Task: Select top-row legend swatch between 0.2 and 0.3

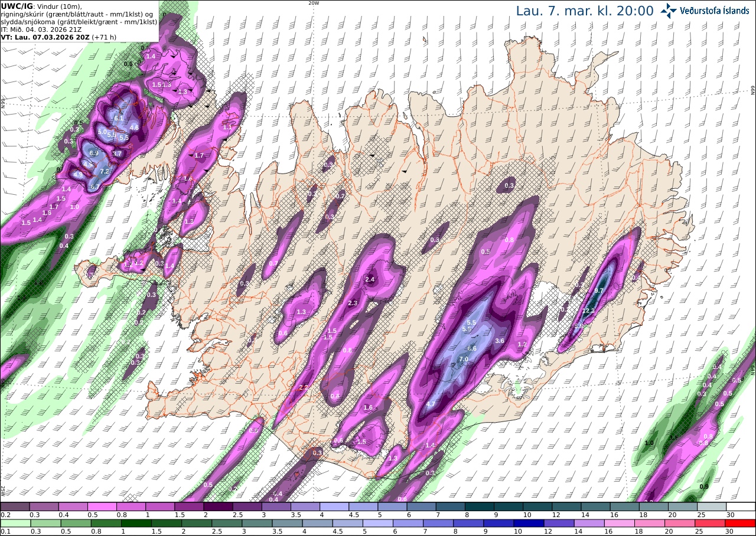Action: [15, 506]
